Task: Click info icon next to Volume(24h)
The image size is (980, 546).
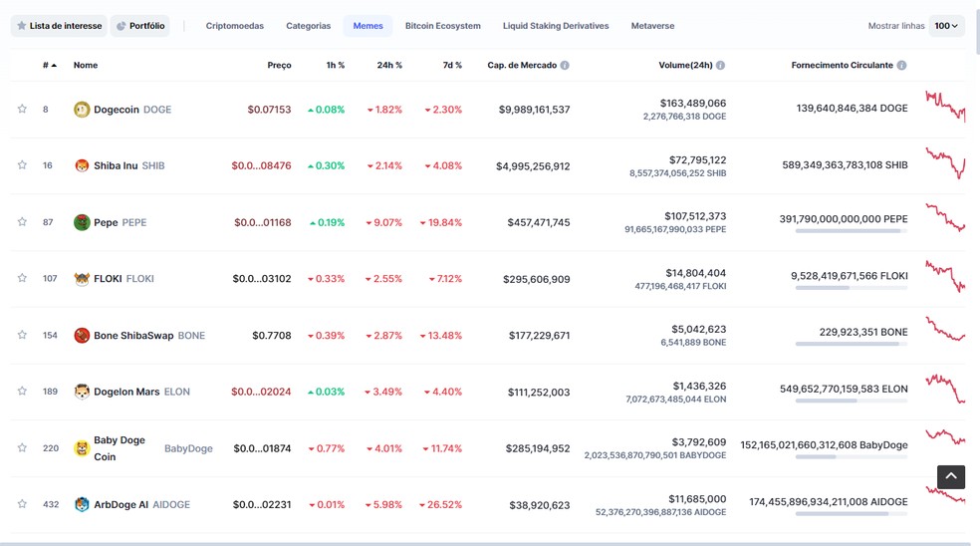Action: click(x=721, y=65)
